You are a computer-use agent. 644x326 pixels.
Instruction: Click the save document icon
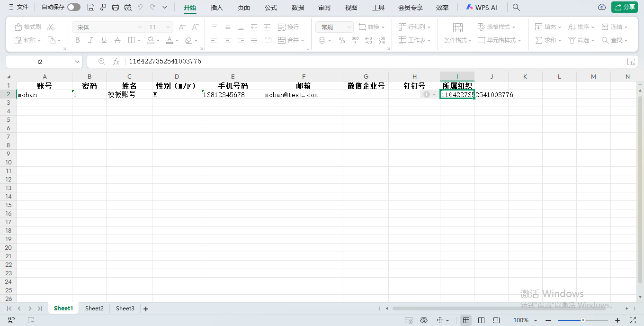[91, 7]
